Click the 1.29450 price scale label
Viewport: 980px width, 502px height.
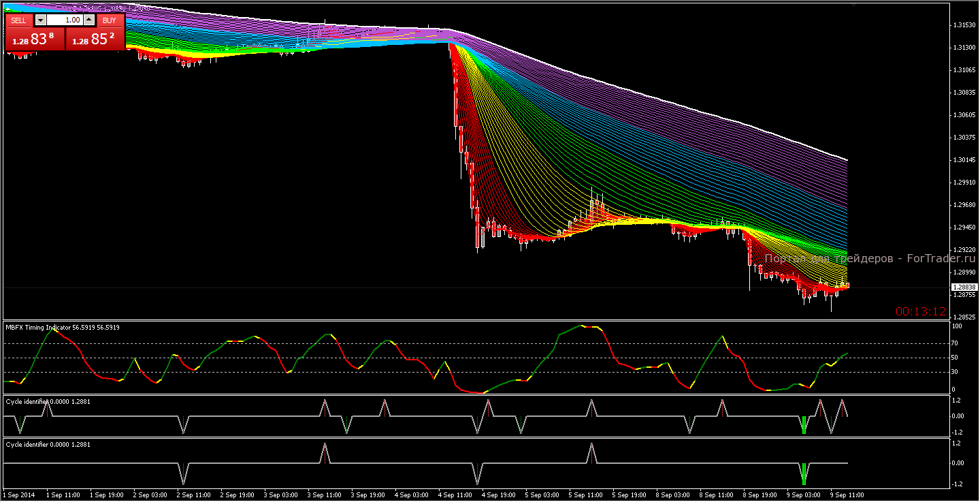click(964, 228)
